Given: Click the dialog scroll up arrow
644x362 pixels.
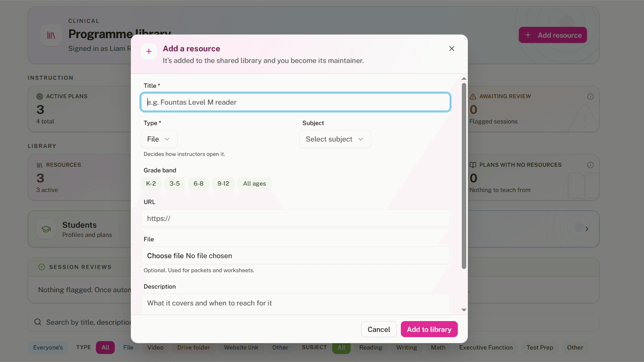Looking at the screenshot, I should point(464,79).
